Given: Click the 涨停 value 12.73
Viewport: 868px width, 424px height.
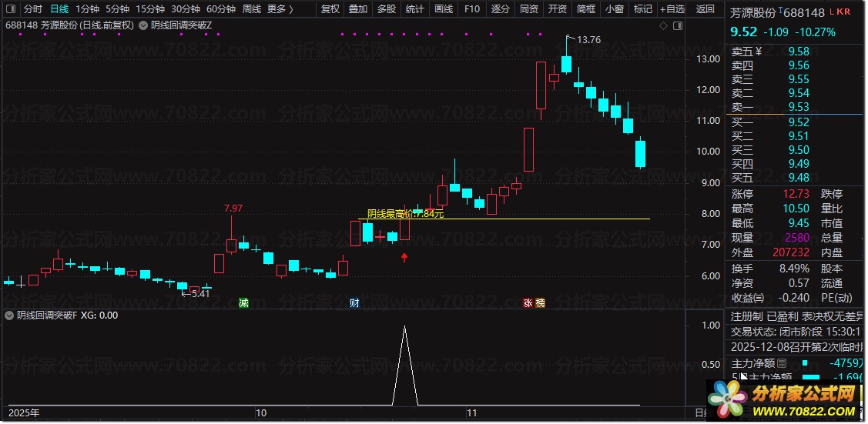Looking at the screenshot, I should coord(796,194).
